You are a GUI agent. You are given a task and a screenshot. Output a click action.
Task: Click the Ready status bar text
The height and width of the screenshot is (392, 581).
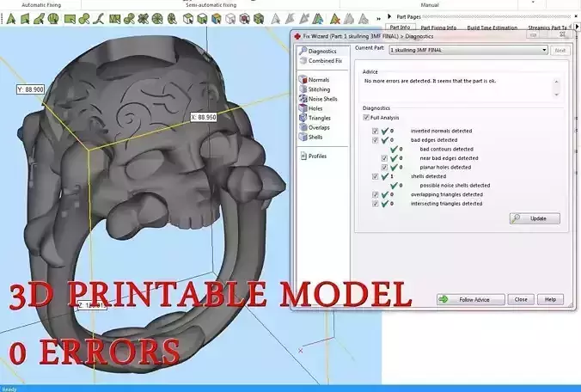(9, 389)
